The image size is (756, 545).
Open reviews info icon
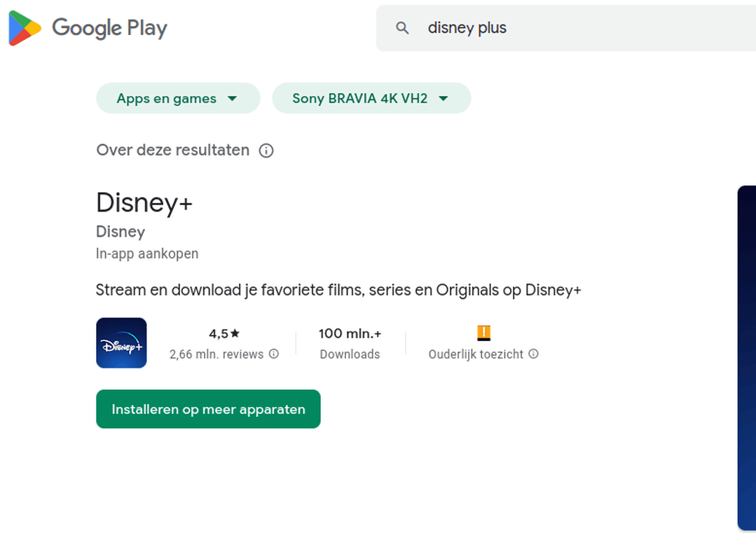tap(274, 354)
